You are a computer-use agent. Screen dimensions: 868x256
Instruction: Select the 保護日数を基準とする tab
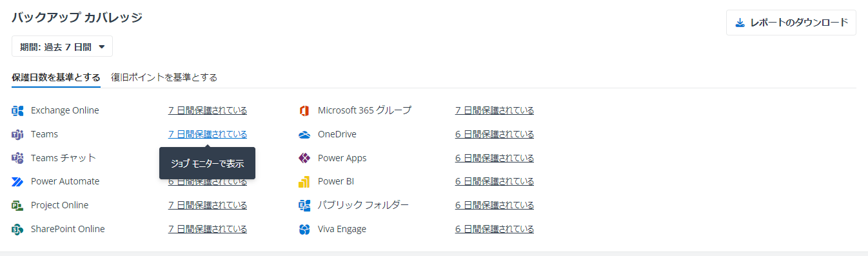tap(56, 77)
